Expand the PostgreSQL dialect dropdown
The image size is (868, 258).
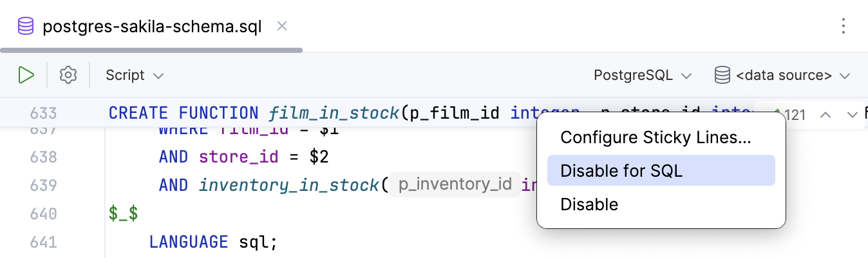(x=642, y=75)
